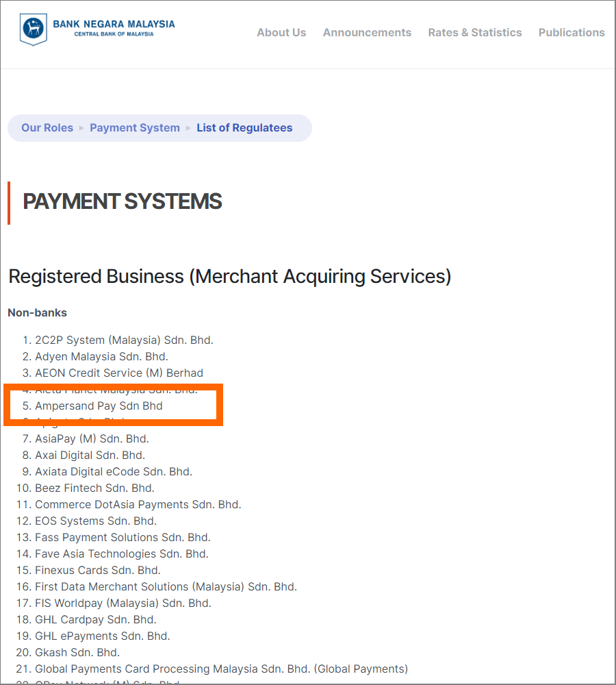Select Commerce DotAsia Payments Sdn. Bhd.

pos(138,505)
